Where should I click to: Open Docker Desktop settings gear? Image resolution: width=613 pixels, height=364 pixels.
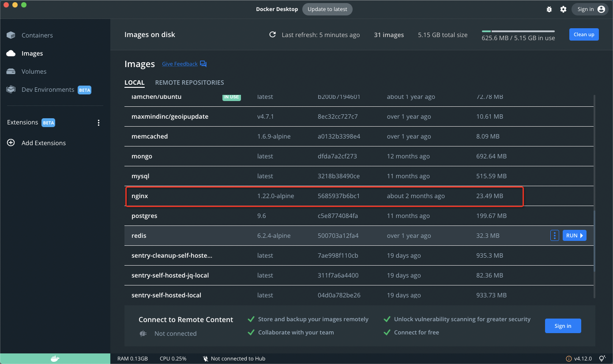pos(563,9)
